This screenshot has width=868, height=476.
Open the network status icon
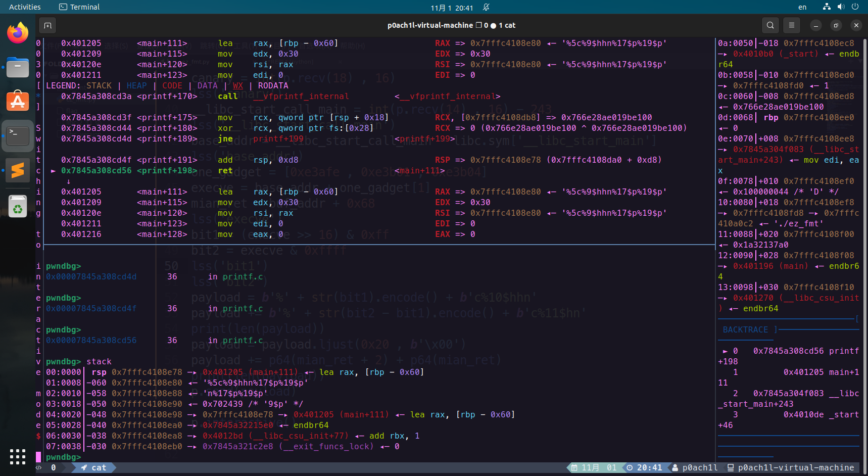point(827,7)
